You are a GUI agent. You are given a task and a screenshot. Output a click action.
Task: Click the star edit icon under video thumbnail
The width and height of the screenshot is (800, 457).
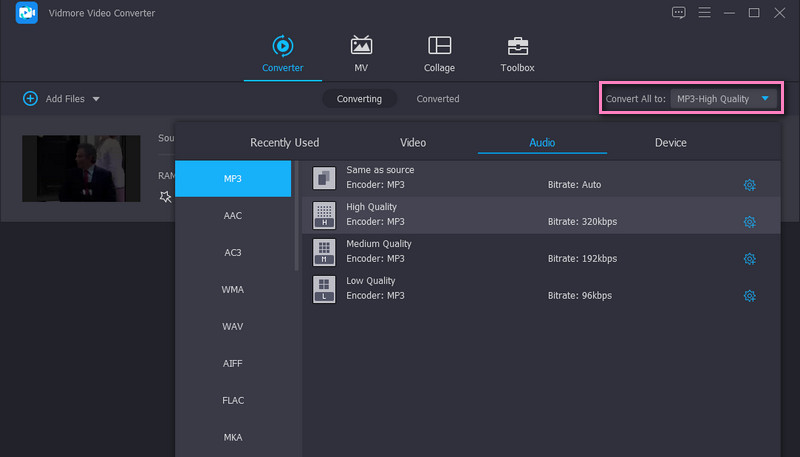(165, 197)
